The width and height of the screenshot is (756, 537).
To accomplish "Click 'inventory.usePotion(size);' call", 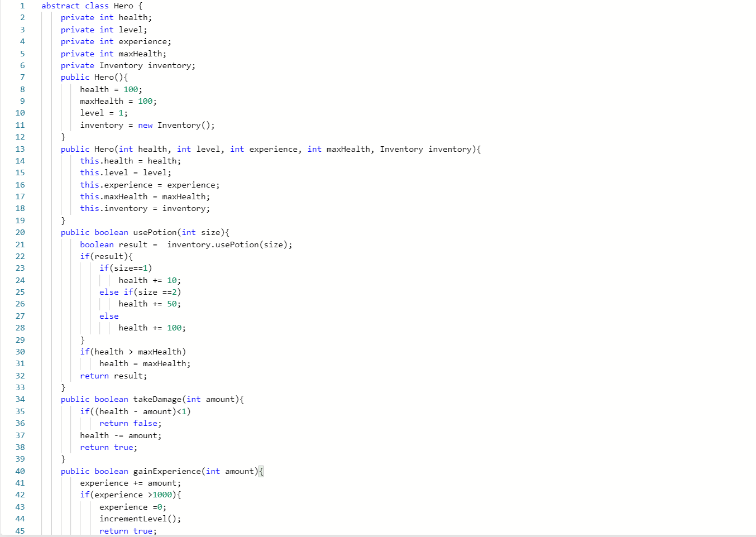I will (229, 244).
